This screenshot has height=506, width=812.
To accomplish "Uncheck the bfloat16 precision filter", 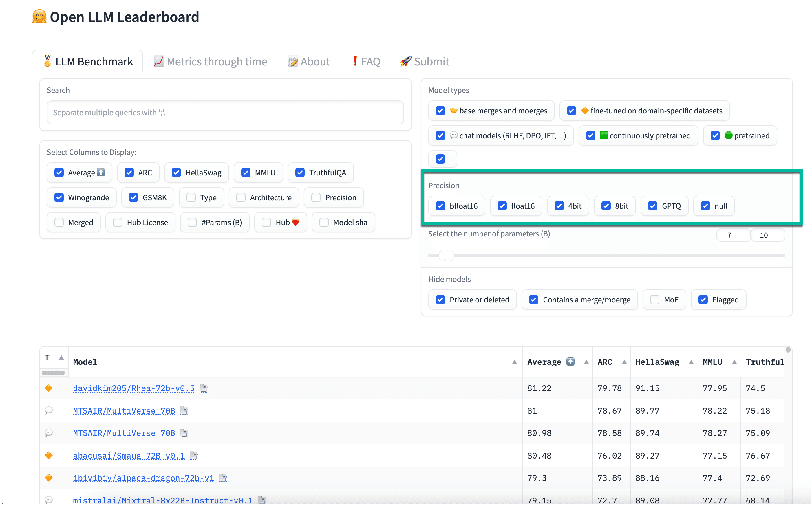I will click(x=441, y=206).
